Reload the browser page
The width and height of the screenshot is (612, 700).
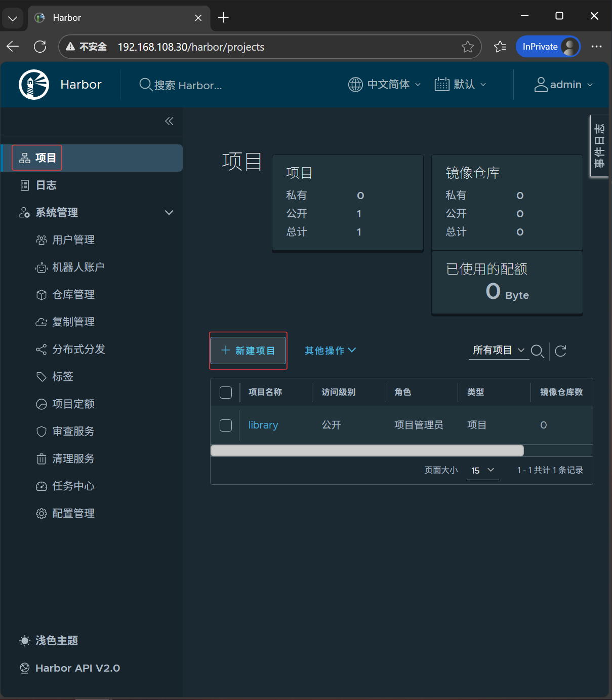(x=40, y=47)
